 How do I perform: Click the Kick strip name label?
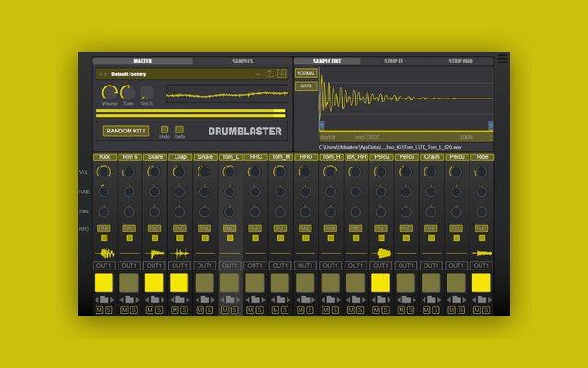pyautogui.click(x=105, y=157)
